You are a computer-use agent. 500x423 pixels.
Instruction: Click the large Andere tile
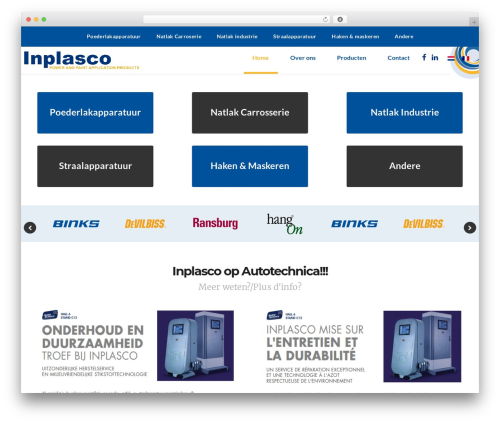coord(405,166)
